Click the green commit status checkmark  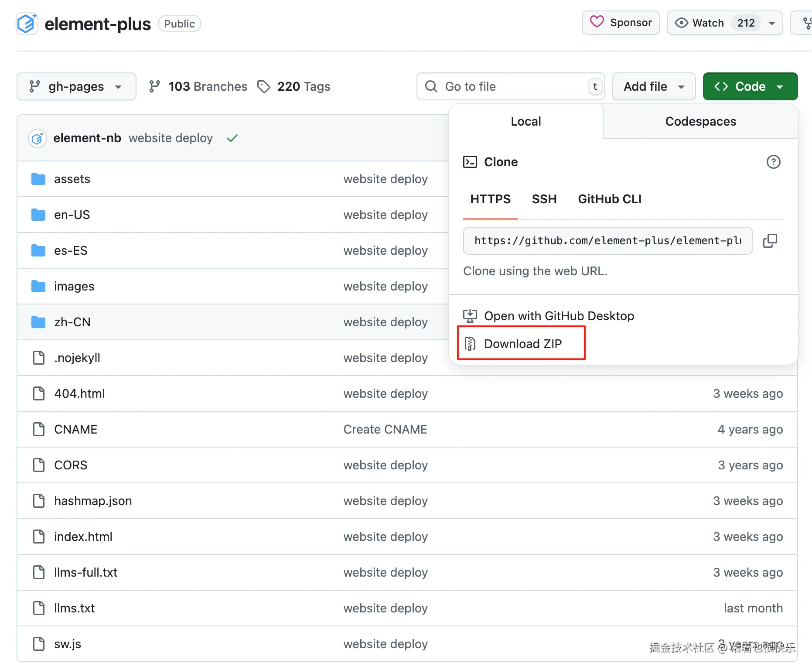coord(232,138)
